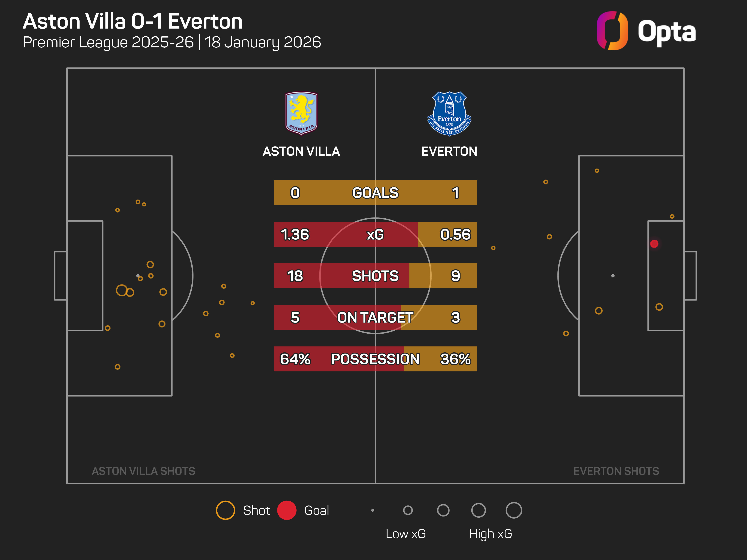Click the ON TARGET stat label

pyautogui.click(x=375, y=317)
